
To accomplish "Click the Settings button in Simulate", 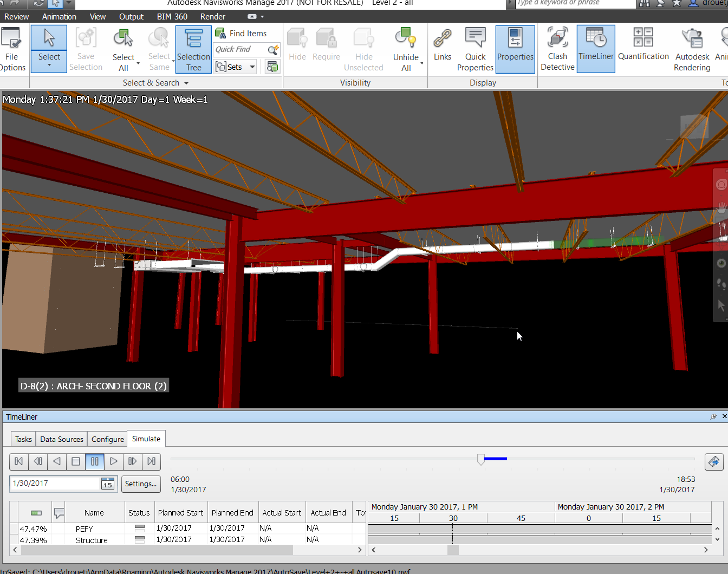I will click(141, 484).
